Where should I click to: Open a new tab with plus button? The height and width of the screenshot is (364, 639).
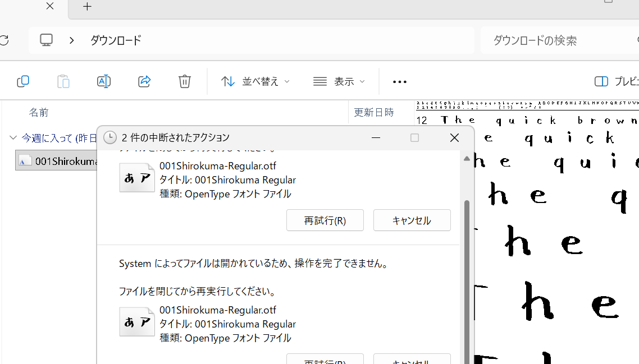pos(87,7)
